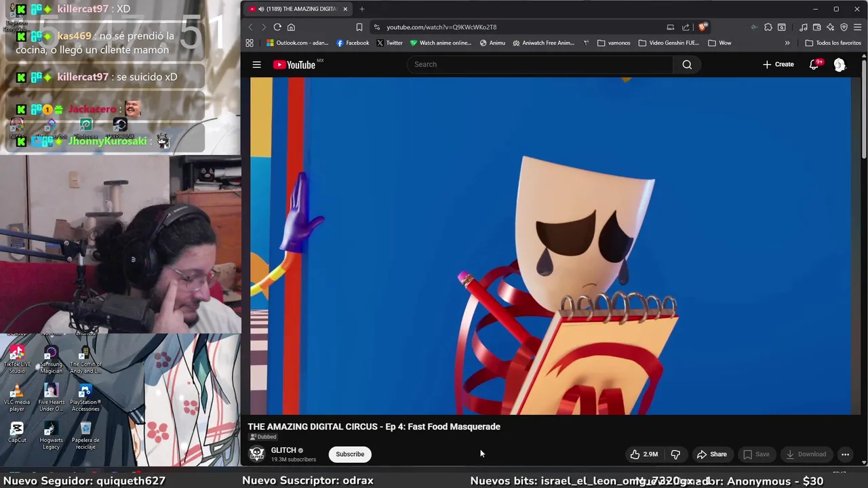Show hidden bookmarks with the double chevron
Viewport: 868px width, 488px height.
(x=787, y=43)
